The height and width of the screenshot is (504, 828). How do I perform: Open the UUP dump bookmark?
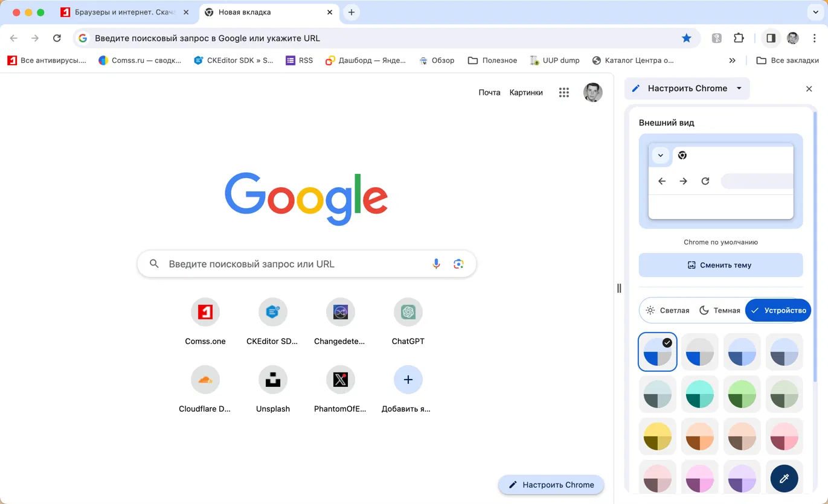tap(554, 60)
